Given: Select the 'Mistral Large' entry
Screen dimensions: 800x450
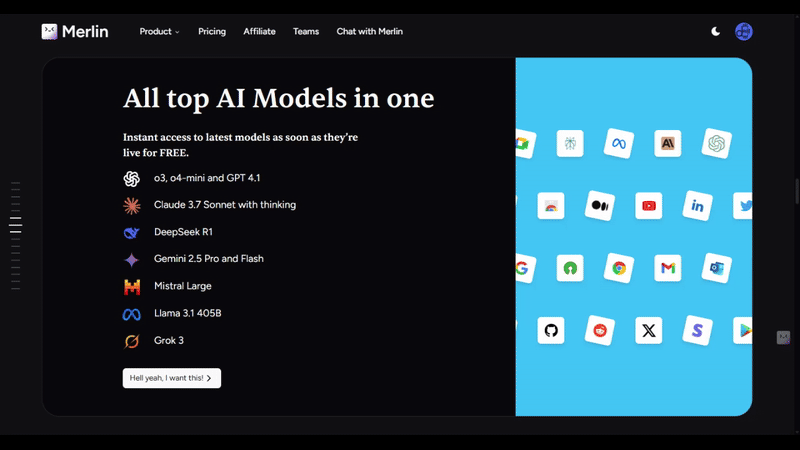Looking at the screenshot, I should 183,286.
